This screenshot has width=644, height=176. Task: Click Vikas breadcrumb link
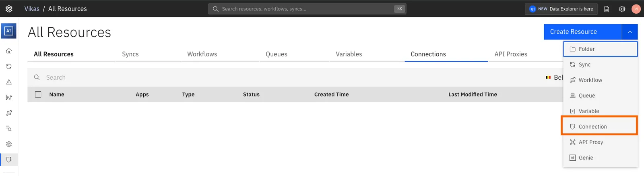[32, 9]
